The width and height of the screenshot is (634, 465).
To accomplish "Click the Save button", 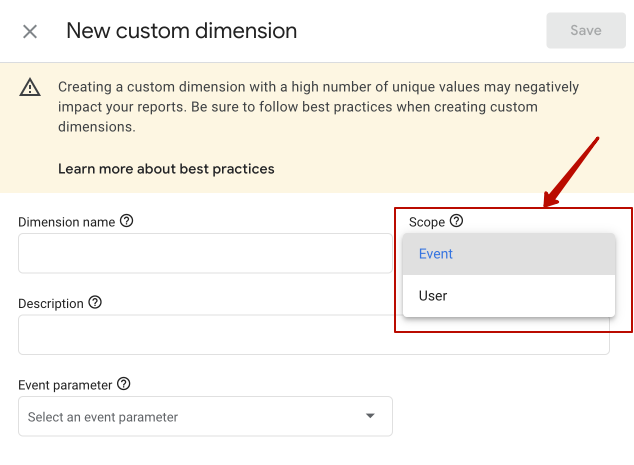I will [x=586, y=30].
